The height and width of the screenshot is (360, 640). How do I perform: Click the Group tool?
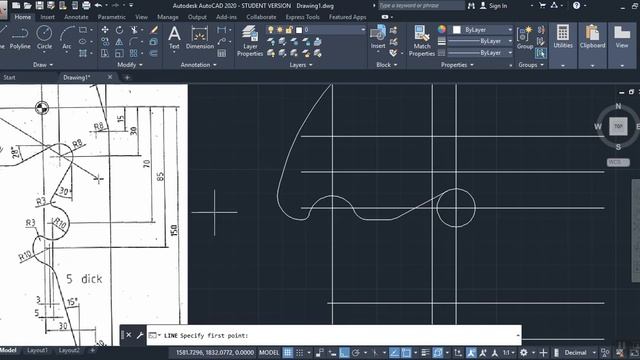click(x=525, y=37)
